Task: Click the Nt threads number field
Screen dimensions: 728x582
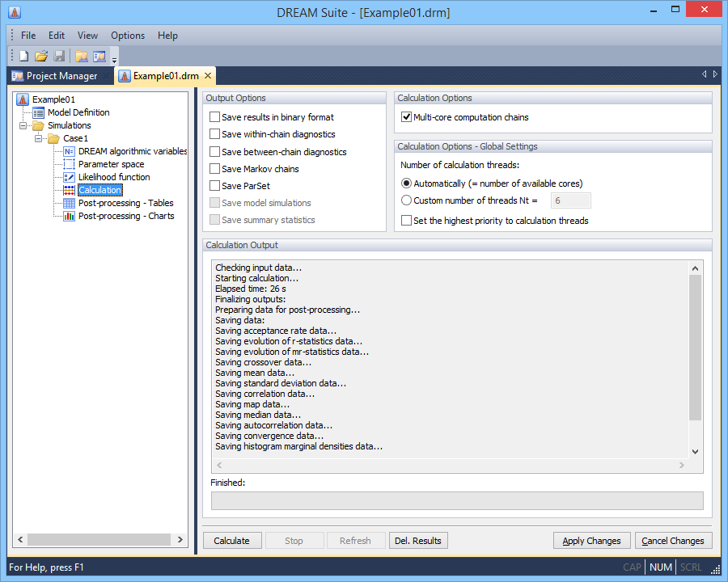Action: coord(570,200)
